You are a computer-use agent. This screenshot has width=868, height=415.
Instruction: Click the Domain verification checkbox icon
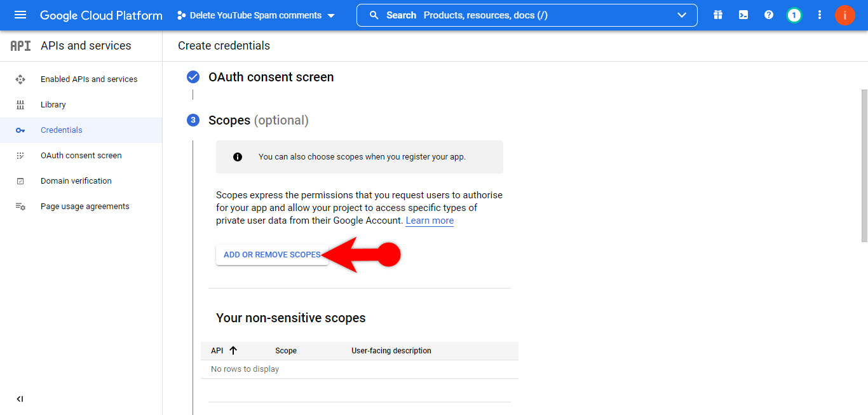20,181
